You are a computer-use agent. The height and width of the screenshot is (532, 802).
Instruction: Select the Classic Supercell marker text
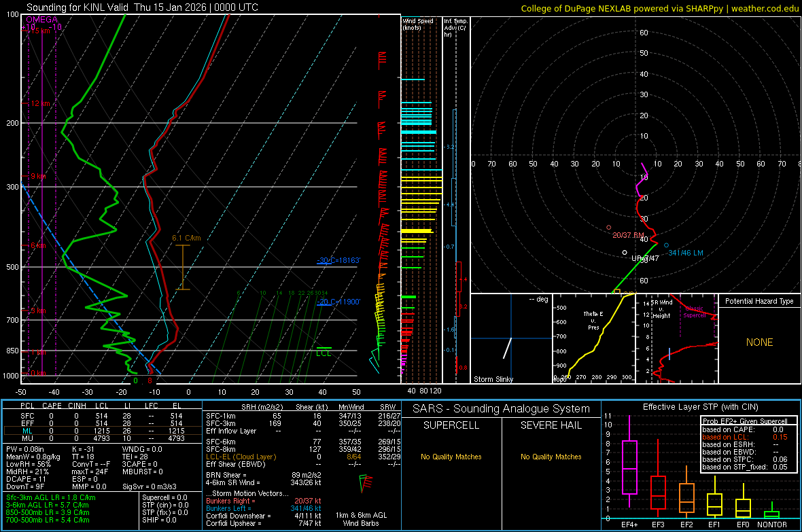click(694, 312)
